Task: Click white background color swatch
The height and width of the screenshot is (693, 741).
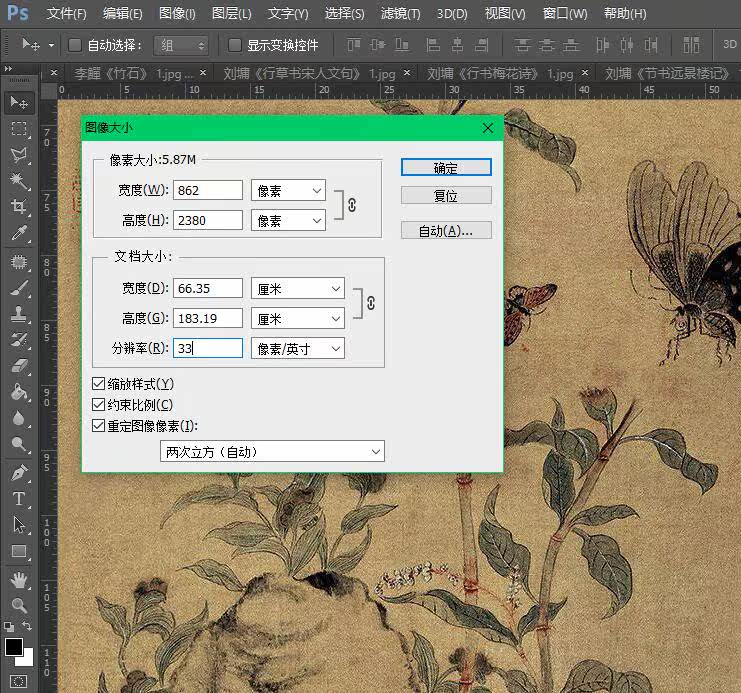Action: (x=27, y=660)
